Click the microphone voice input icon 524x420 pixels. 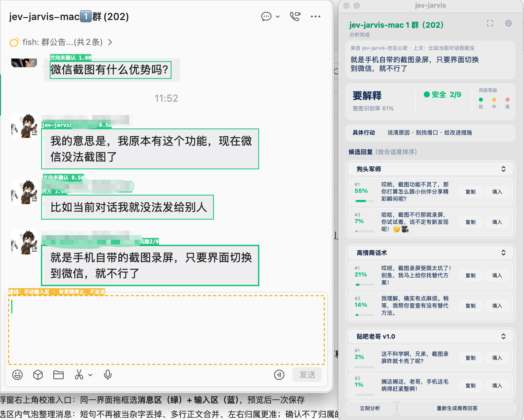[108, 375]
